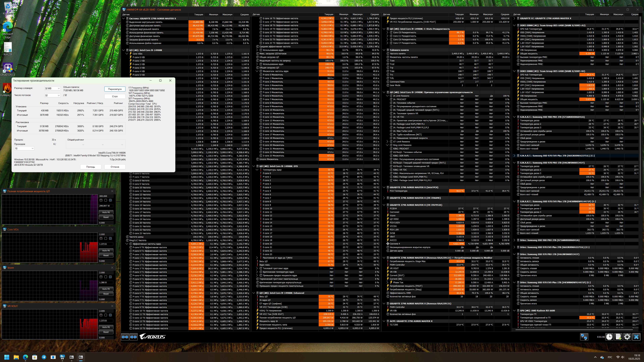Click the blue X close sensors icon
Viewport: 644px width, 362px height.
636,337
